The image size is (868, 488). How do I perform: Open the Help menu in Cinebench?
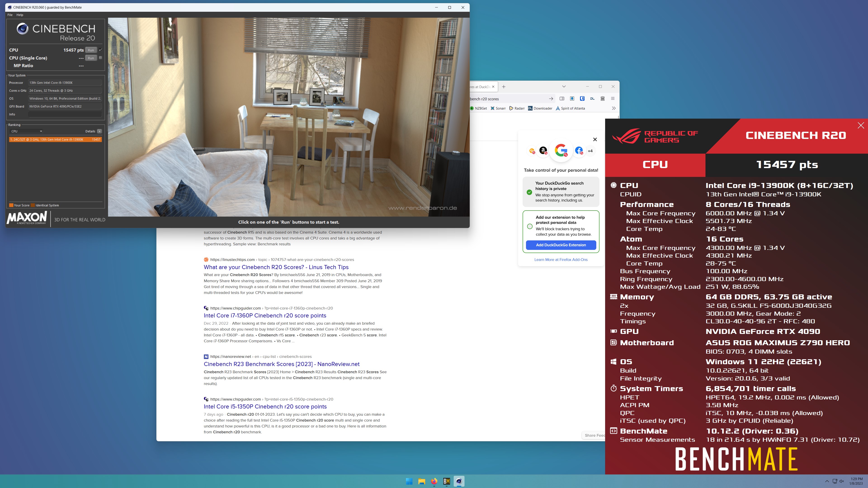tap(20, 15)
